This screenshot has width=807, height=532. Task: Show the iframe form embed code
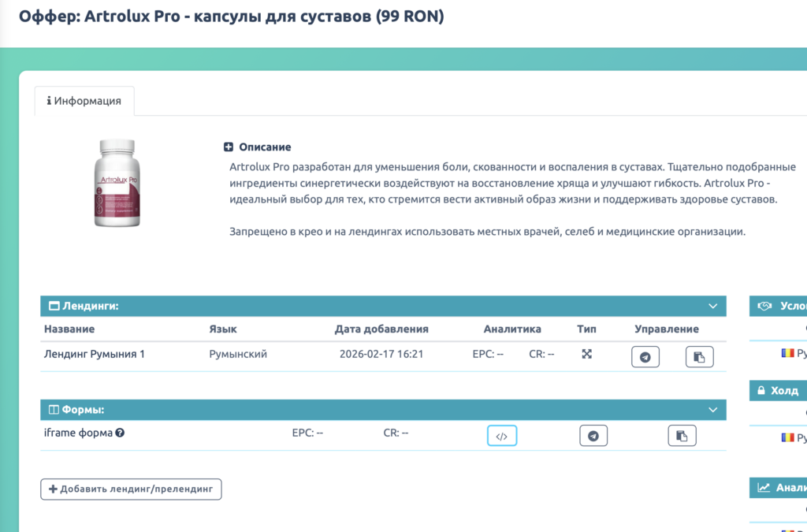pyautogui.click(x=502, y=436)
